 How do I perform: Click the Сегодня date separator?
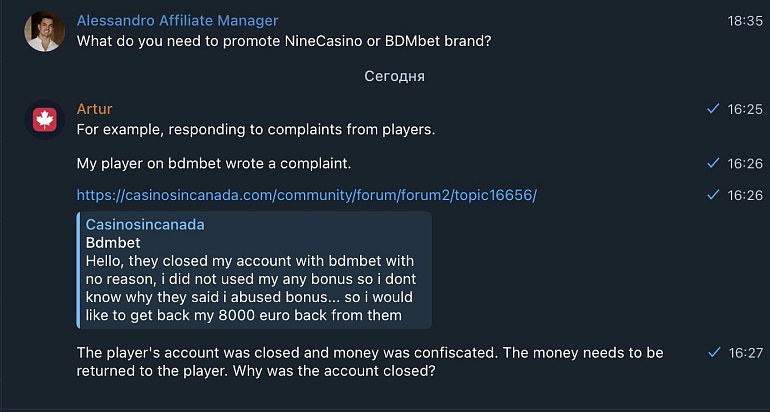point(394,76)
